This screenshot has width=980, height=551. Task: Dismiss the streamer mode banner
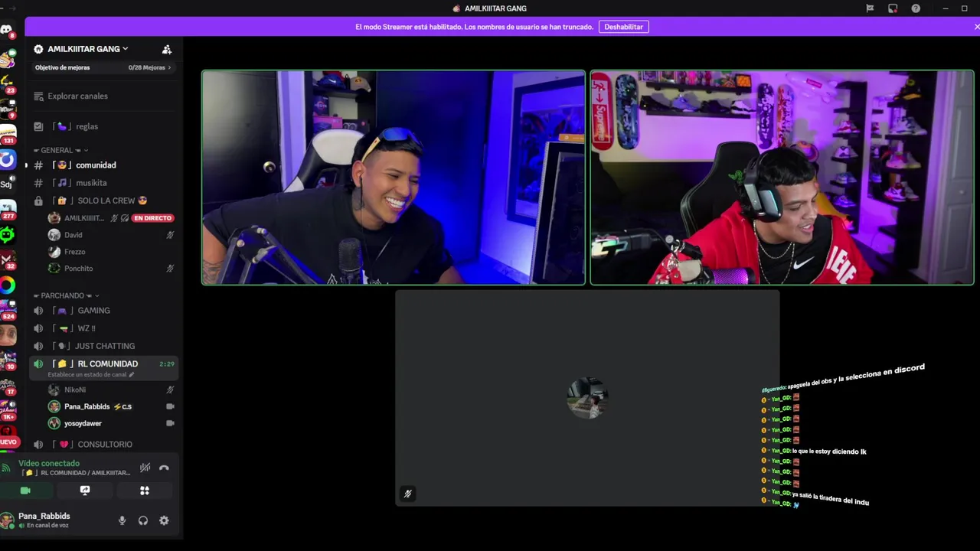point(976,27)
